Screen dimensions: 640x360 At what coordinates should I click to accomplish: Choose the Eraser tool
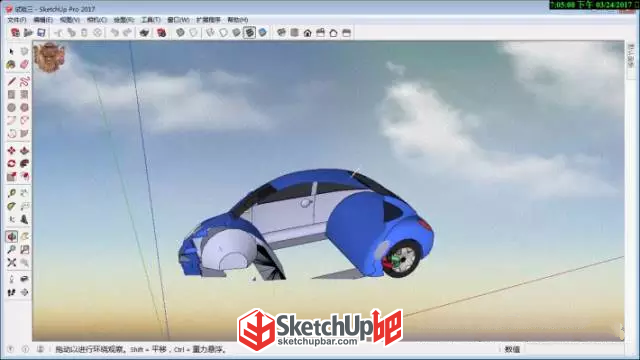[24, 64]
